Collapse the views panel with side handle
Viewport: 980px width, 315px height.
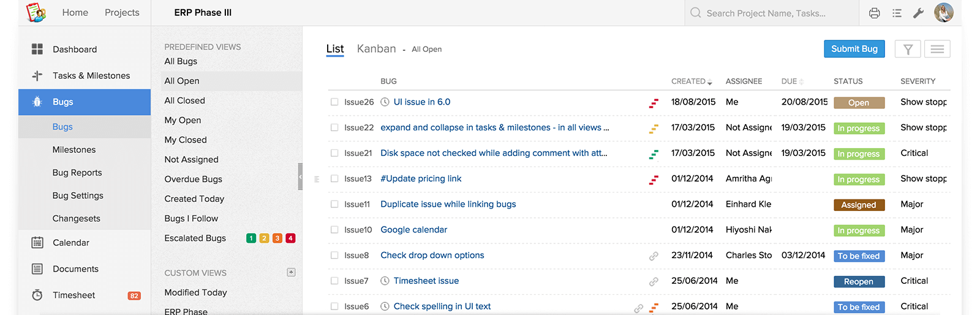click(x=300, y=177)
